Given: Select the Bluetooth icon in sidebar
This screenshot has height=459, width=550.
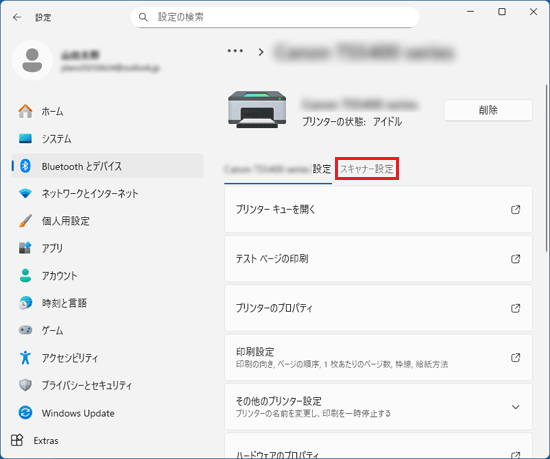Looking at the screenshot, I should point(25,166).
